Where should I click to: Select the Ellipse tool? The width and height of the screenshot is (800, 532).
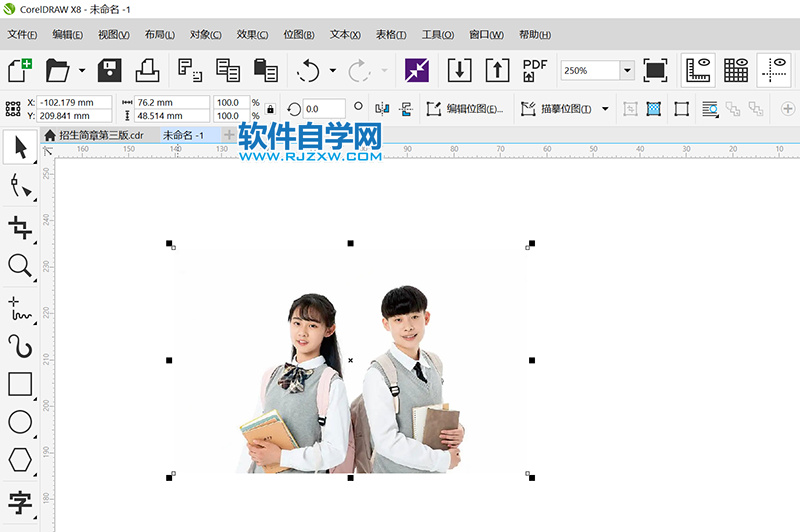19,422
